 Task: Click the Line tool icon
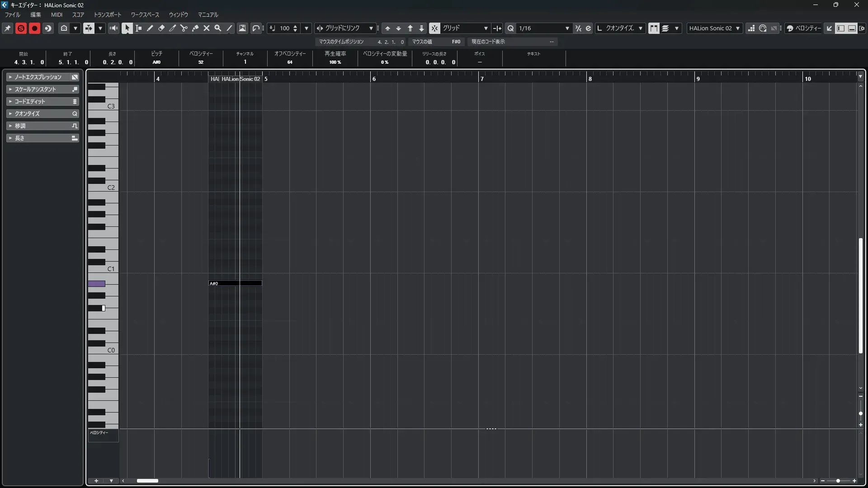coord(230,28)
